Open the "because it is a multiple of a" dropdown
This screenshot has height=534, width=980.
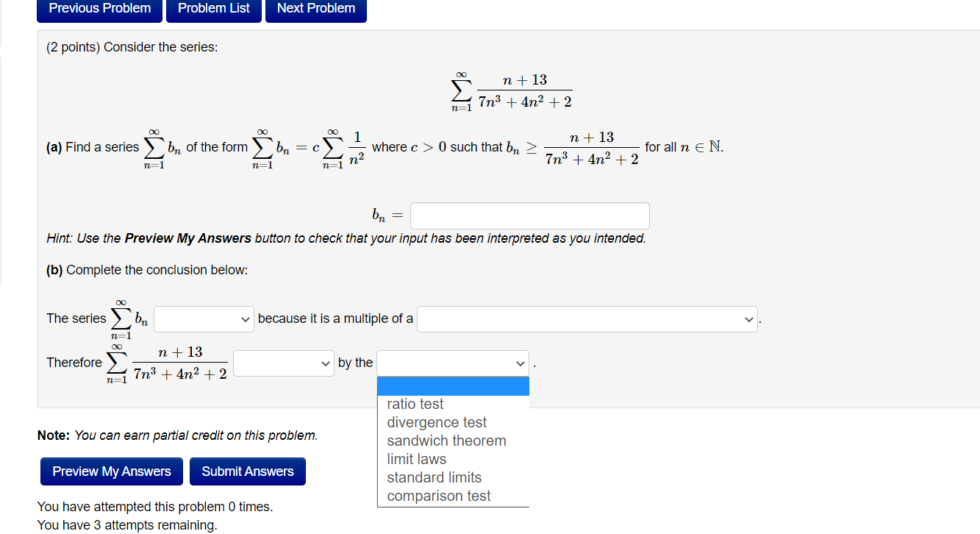[587, 318]
